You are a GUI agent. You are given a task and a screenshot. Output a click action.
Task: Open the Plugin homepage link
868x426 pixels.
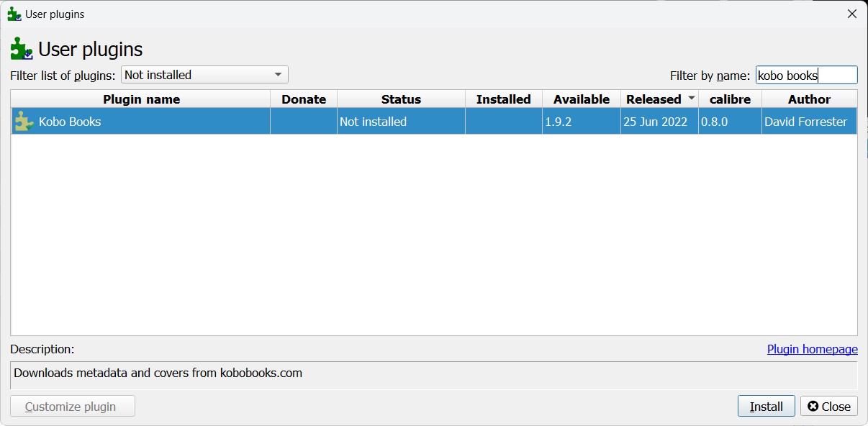[812, 349]
